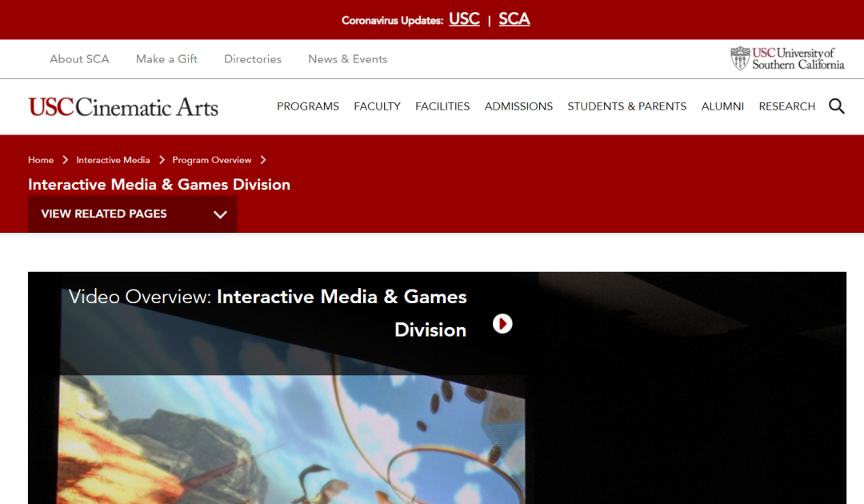
Task: Open the site search magnifier icon
Action: coord(837,106)
